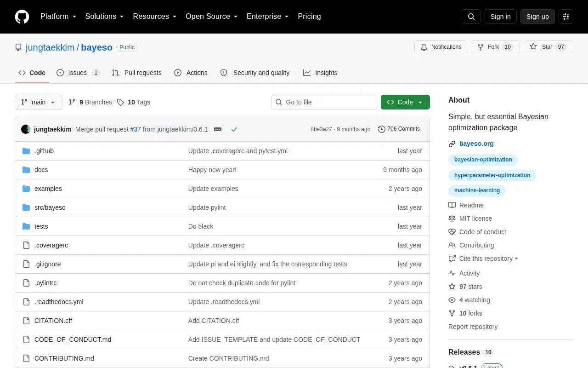View the green check status icon
The image size is (588, 368).
coord(234,129)
